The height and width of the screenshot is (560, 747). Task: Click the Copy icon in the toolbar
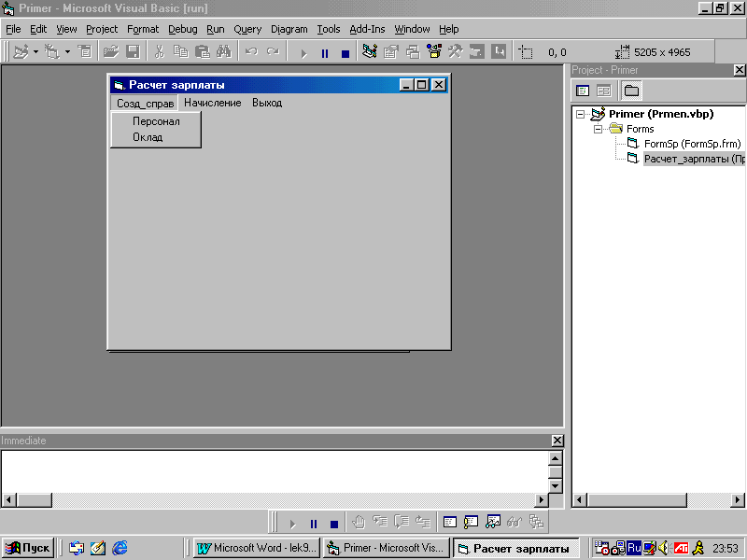[x=180, y=51]
